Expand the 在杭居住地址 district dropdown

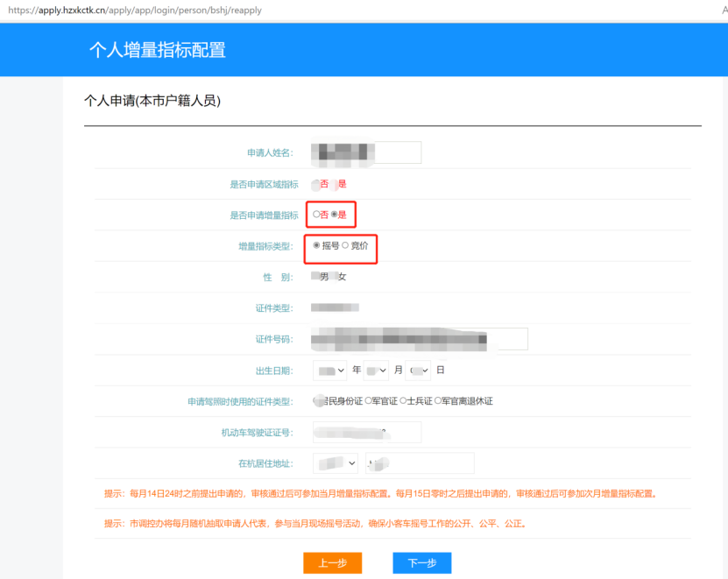[x=336, y=463]
